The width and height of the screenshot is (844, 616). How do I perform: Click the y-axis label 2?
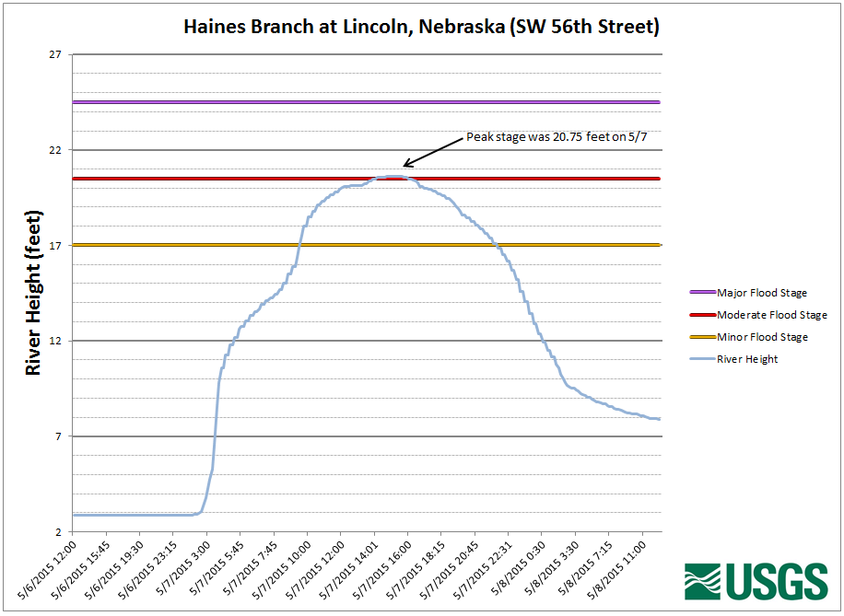(59, 531)
